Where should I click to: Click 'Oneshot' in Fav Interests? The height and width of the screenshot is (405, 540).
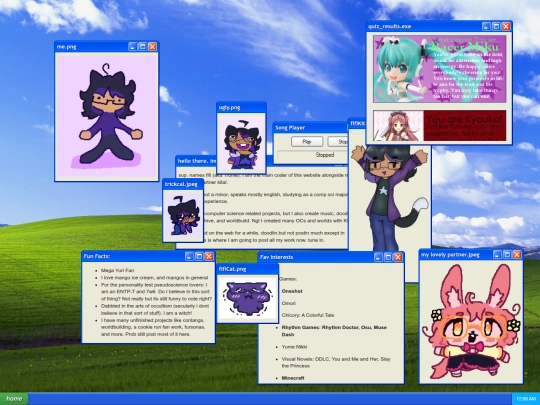click(292, 291)
